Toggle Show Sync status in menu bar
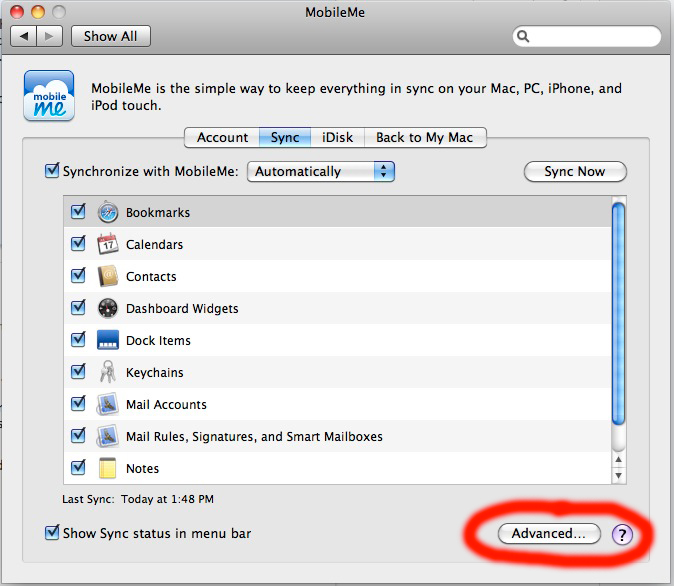 click(52, 533)
